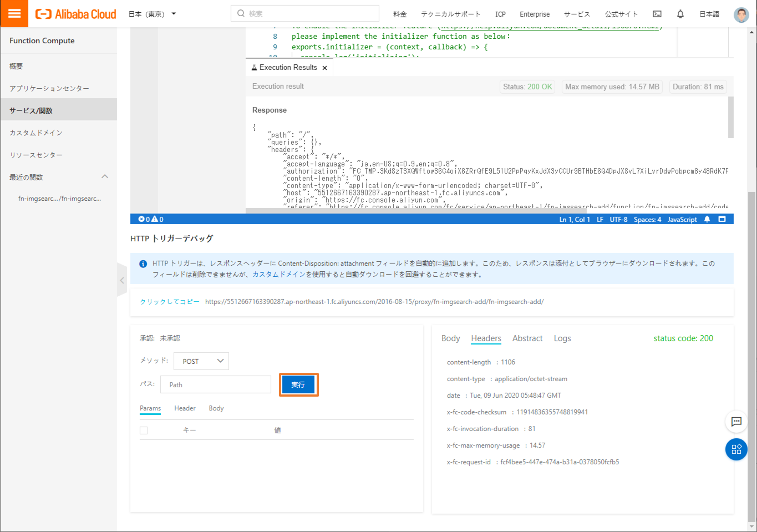Change JavaScript language mode in status bar
757x532 pixels.
click(682, 220)
